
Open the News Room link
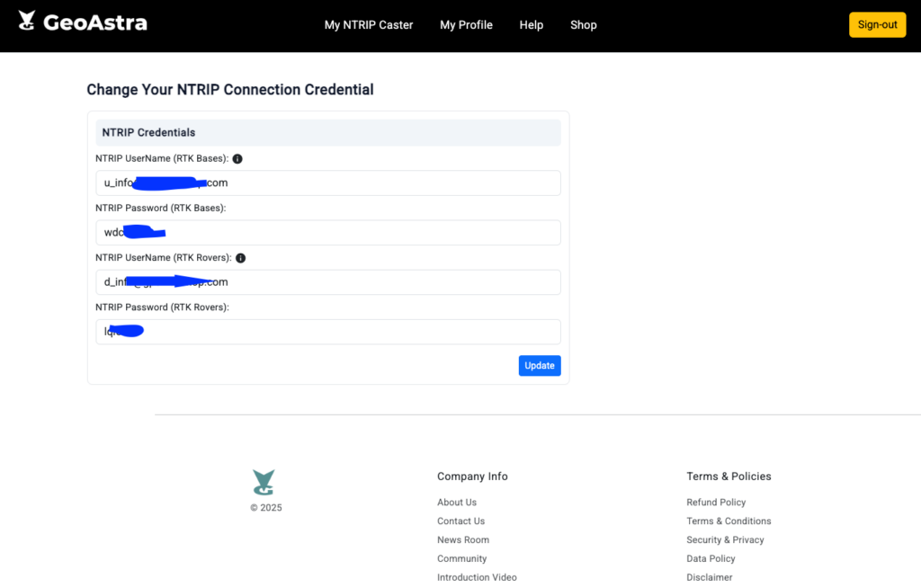pyautogui.click(x=463, y=540)
